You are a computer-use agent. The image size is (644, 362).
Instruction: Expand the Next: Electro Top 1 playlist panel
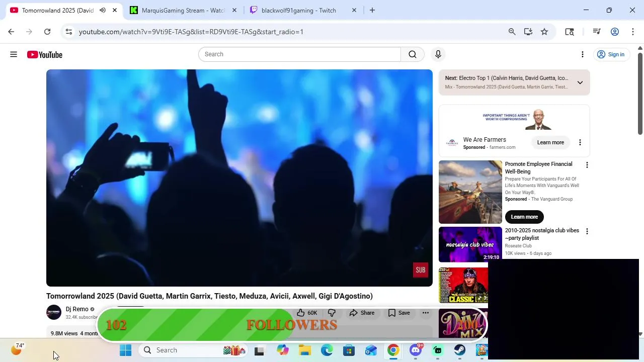coord(580,82)
